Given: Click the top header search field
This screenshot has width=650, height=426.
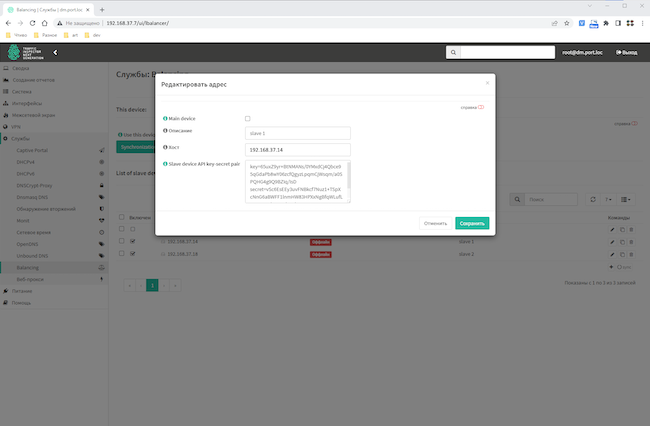Looking at the screenshot, I should coord(507,52).
